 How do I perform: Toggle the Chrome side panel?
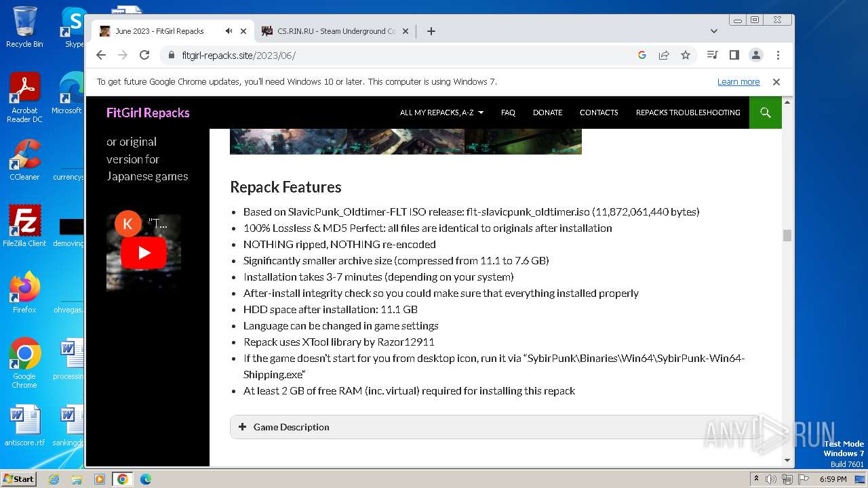pos(734,55)
